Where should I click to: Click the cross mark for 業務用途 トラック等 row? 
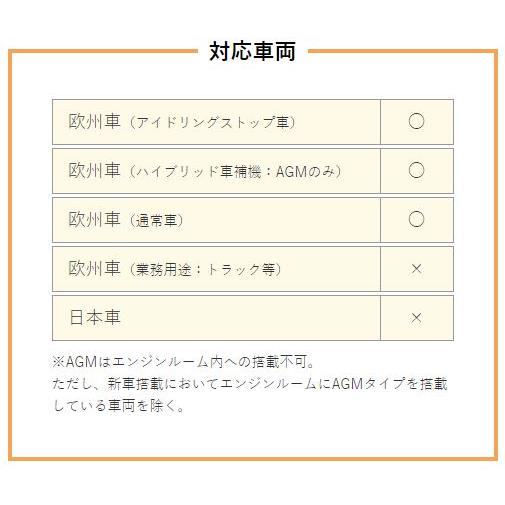(x=416, y=269)
